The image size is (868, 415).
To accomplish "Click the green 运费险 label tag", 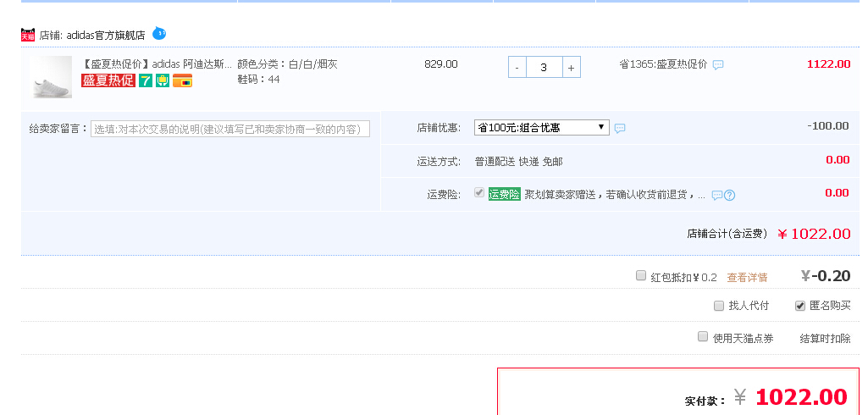I will click(x=505, y=194).
